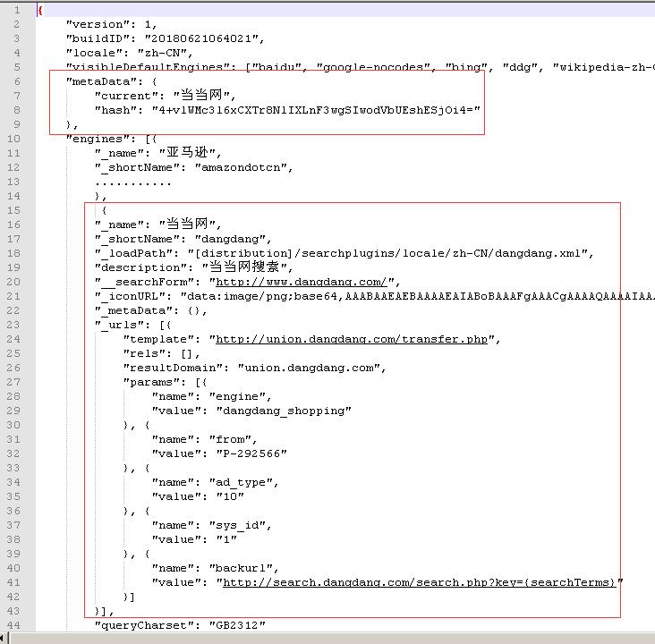Click the description value "当当网搜索"
655x644 pixels.
[x=244, y=267]
